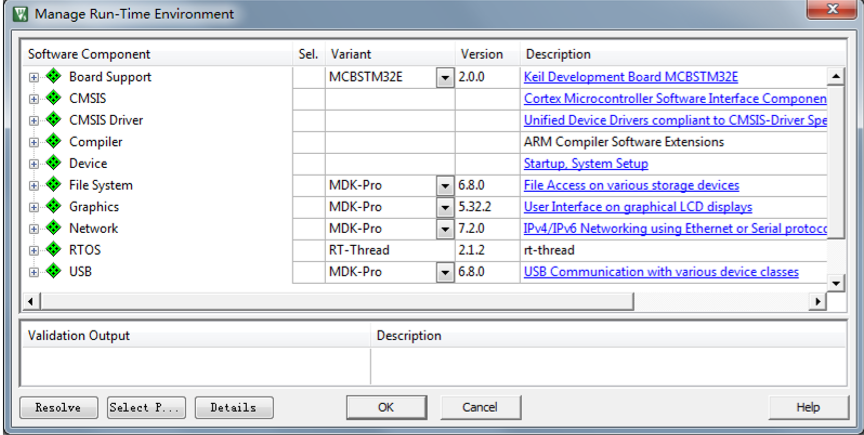Viewport: 864px width, 435px height.
Task: Click the CMSIS Driver green diamond icon
Action: coord(53,120)
